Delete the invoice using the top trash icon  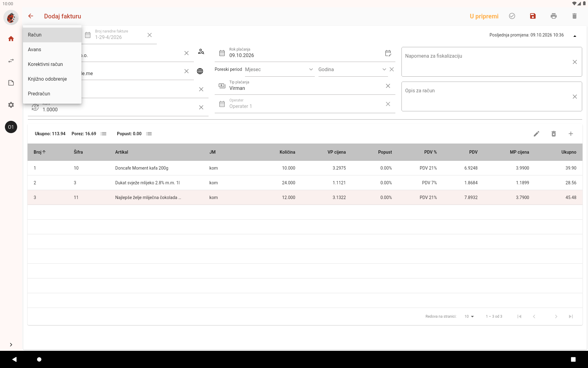575,16
